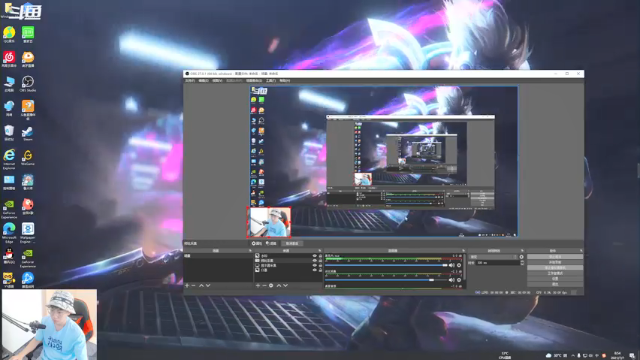The height and width of the screenshot is (360, 640).
Task: Open the Tools menu in OBS menu bar
Action: (x=271, y=80)
